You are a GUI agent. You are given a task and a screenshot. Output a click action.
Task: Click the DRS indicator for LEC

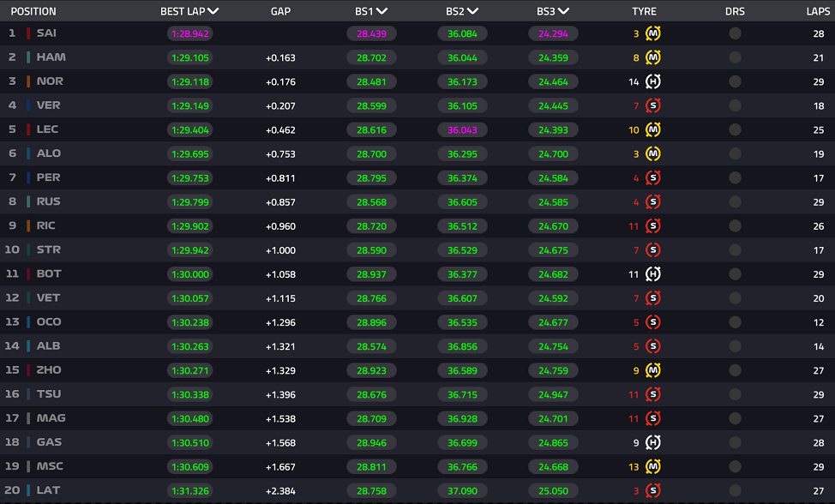click(x=735, y=130)
